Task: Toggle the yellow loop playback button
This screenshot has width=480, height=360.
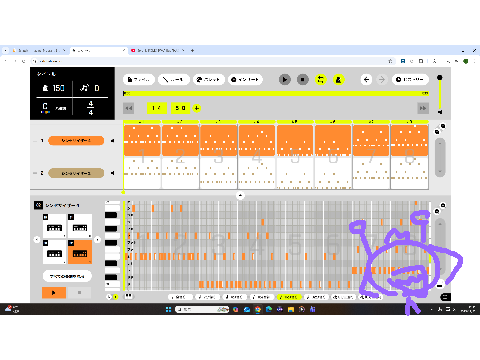Action: [321, 80]
